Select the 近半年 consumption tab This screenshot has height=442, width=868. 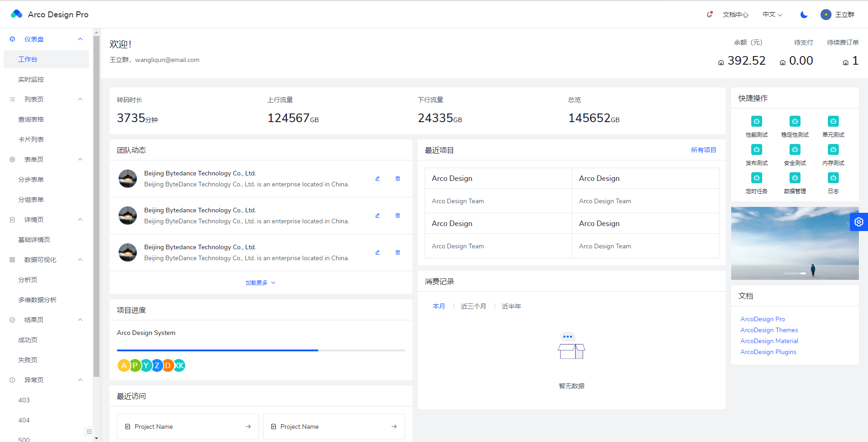click(511, 306)
